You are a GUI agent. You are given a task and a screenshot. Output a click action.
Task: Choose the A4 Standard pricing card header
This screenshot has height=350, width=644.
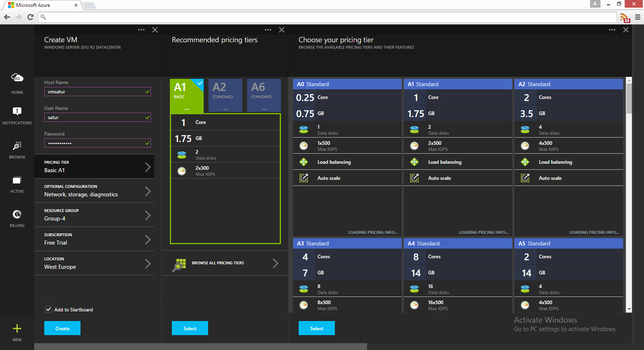pos(458,243)
